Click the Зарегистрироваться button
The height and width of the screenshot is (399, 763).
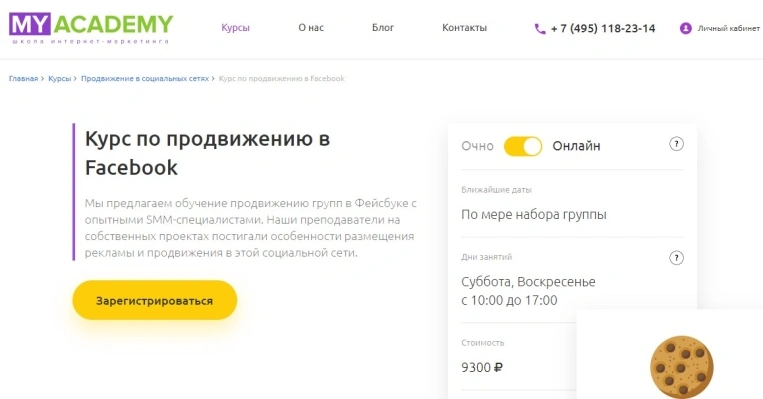pos(155,300)
